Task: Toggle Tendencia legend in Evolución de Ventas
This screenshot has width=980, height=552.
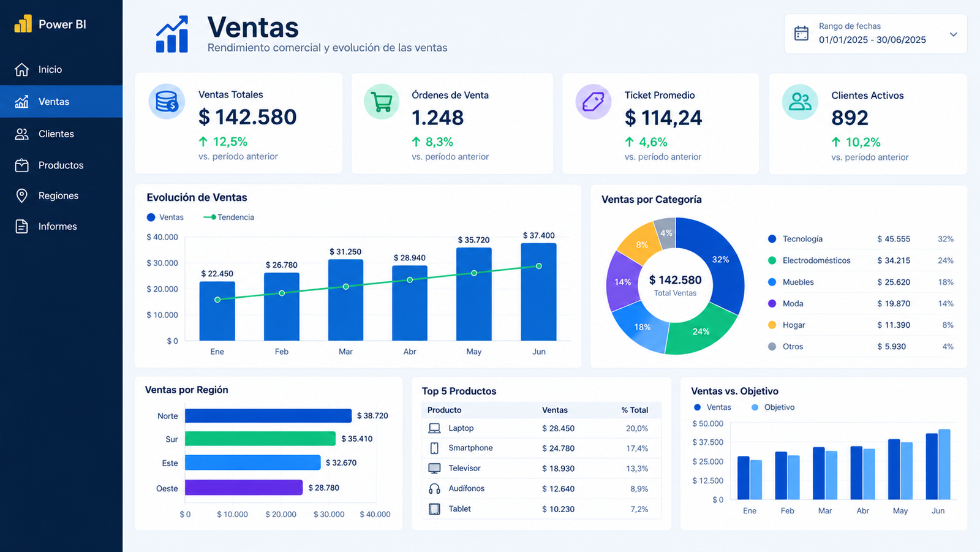Action: 228,217
